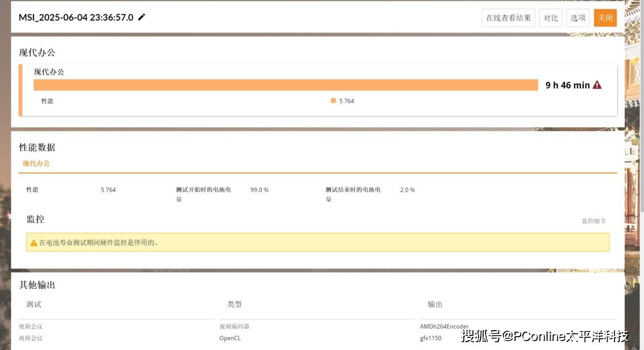The width and height of the screenshot is (644, 350).
Task: Select the 现代办公 tab under 性能数据
Action: tap(36, 164)
